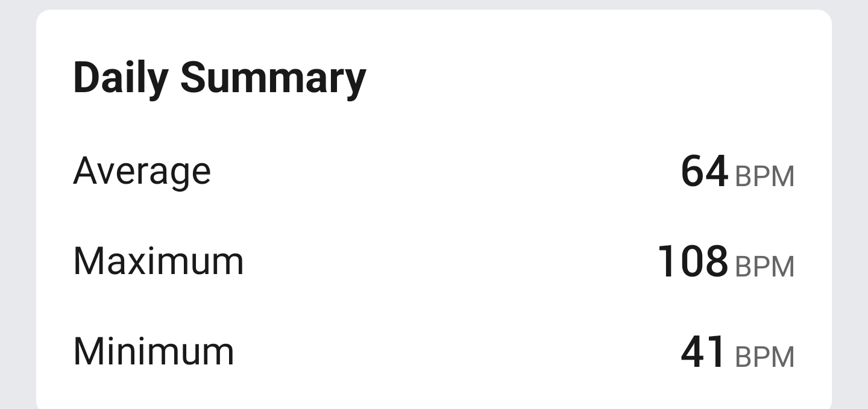Click empty space between Average and 64
This screenshot has height=409, width=868.
click(x=446, y=172)
